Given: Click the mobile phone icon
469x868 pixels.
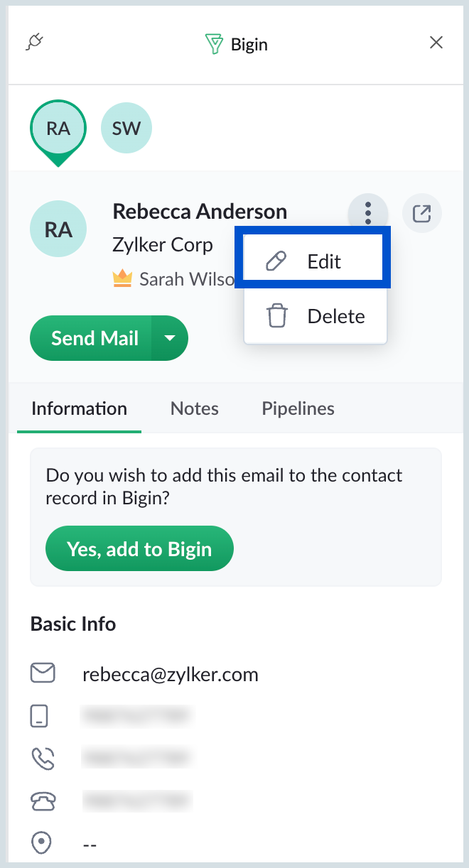Looking at the screenshot, I should (x=40, y=716).
